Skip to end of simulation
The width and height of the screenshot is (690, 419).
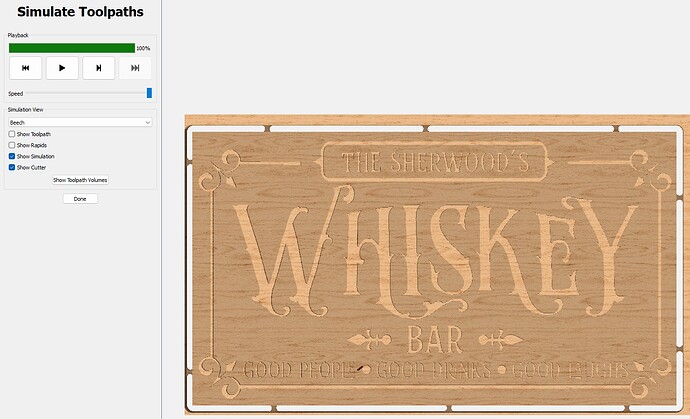pyautogui.click(x=135, y=68)
